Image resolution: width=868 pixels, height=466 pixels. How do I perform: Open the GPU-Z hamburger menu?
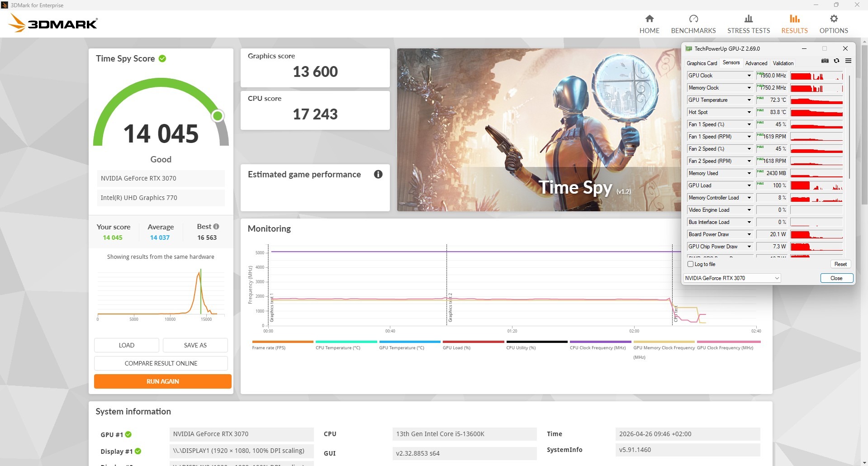click(848, 61)
